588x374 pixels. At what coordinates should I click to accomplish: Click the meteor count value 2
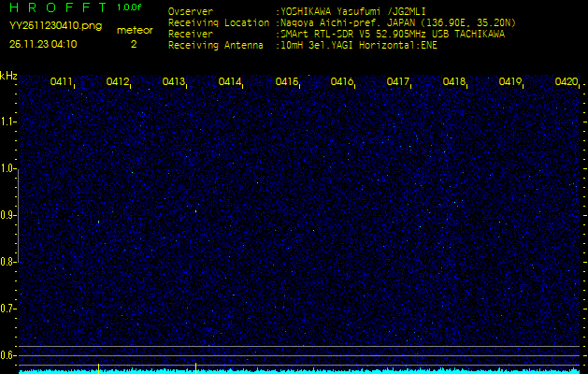133,44
